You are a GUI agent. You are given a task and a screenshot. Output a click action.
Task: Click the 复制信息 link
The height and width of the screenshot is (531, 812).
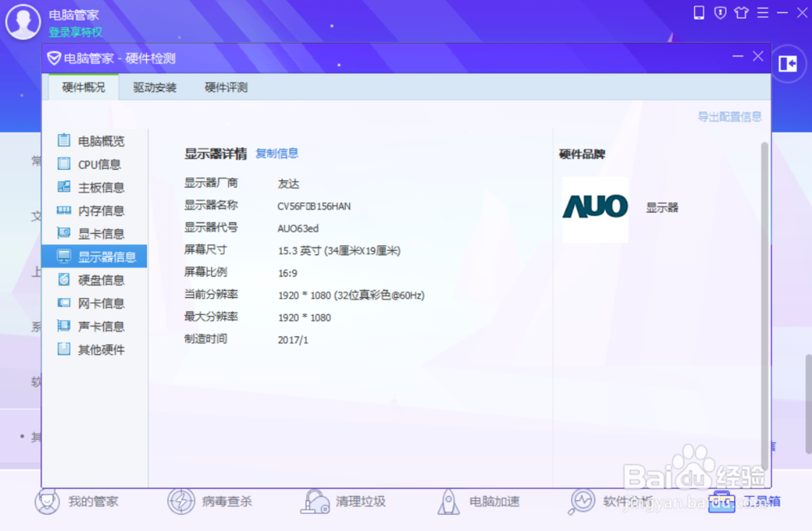click(277, 153)
